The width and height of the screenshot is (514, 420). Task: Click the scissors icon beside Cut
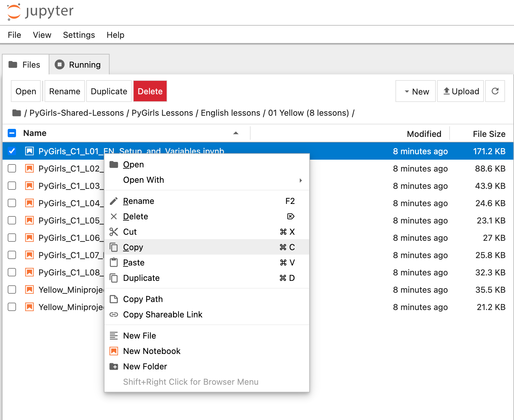[114, 232]
